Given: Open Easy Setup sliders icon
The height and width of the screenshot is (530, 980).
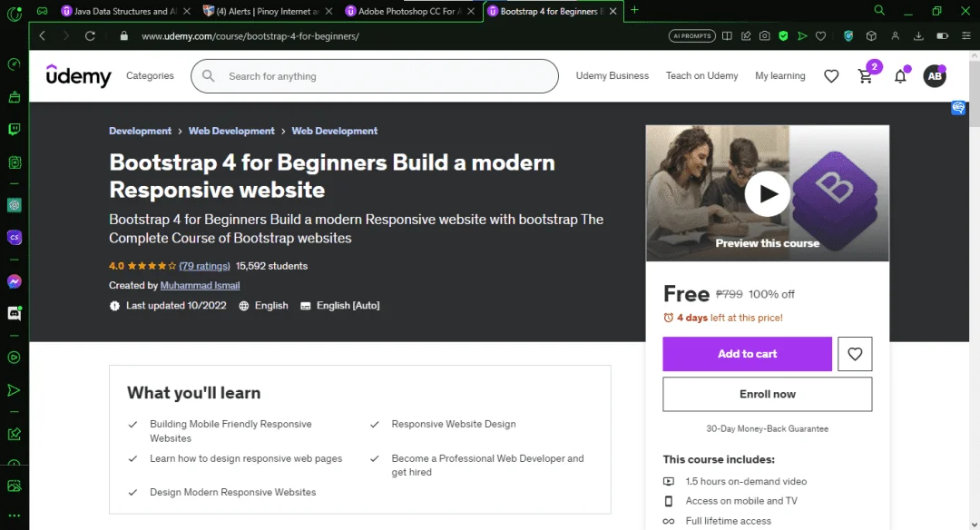Looking at the screenshot, I should pos(965,35).
